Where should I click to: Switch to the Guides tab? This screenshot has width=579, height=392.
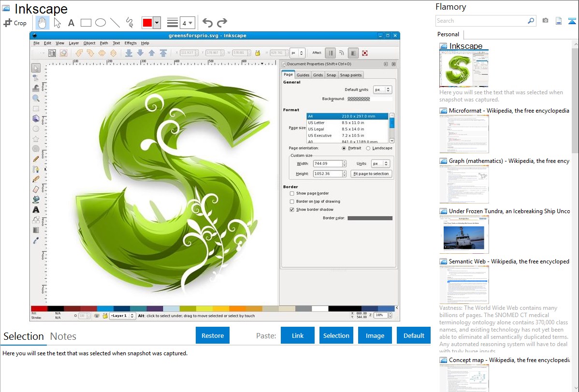click(303, 75)
